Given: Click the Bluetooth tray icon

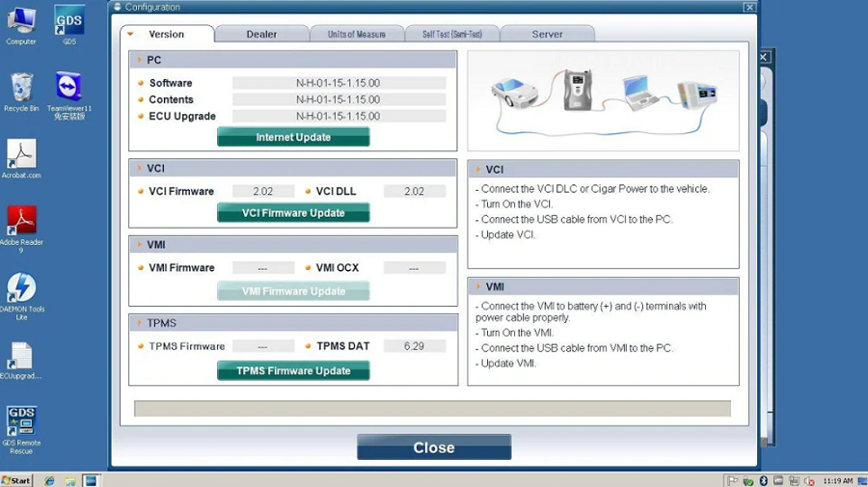Looking at the screenshot, I should click(x=764, y=480).
